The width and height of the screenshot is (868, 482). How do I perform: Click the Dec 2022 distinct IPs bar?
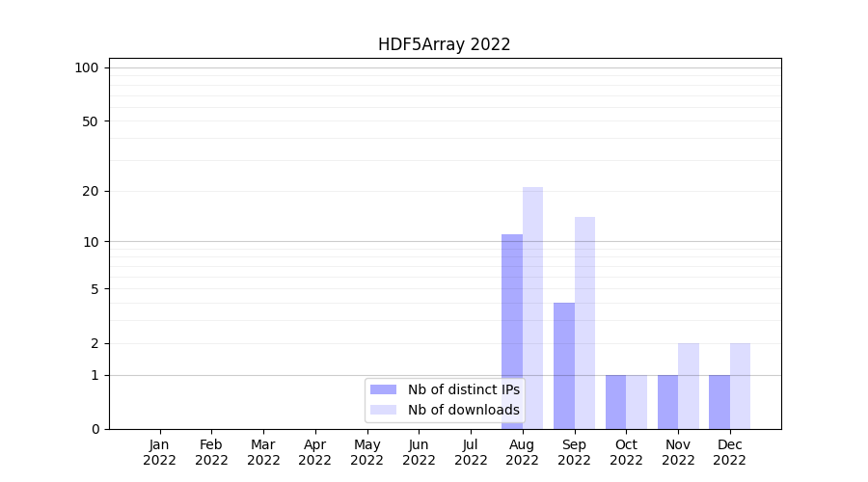(x=719, y=402)
